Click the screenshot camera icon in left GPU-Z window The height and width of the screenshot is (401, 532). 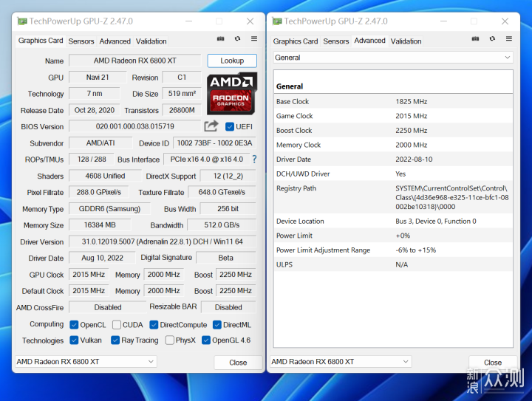(x=220, y=39)
